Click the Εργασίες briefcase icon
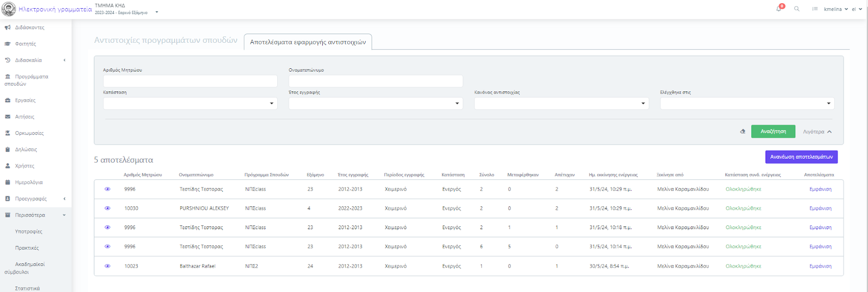Image resolution: width=868 pixels, height=292 pixels. point(8,100)
